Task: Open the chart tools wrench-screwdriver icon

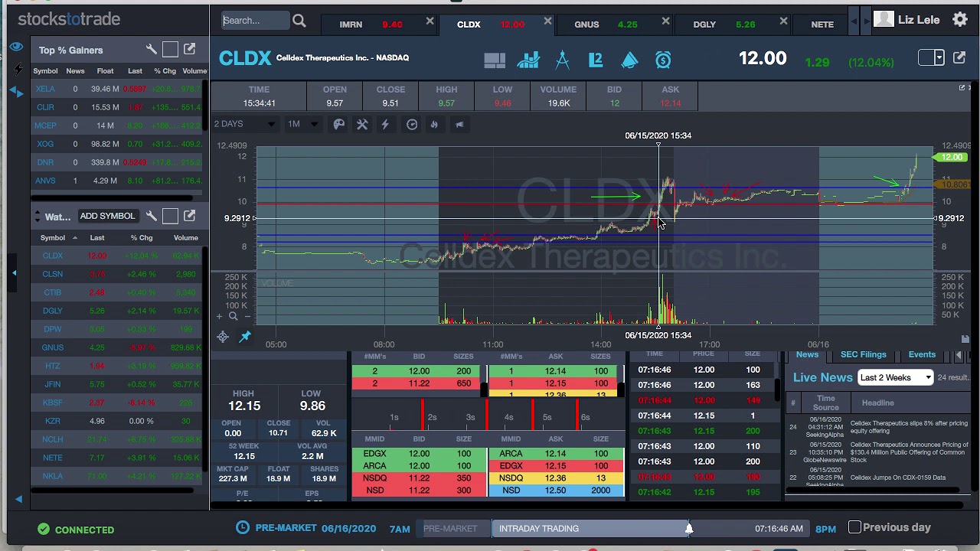Action: (362, 124)
